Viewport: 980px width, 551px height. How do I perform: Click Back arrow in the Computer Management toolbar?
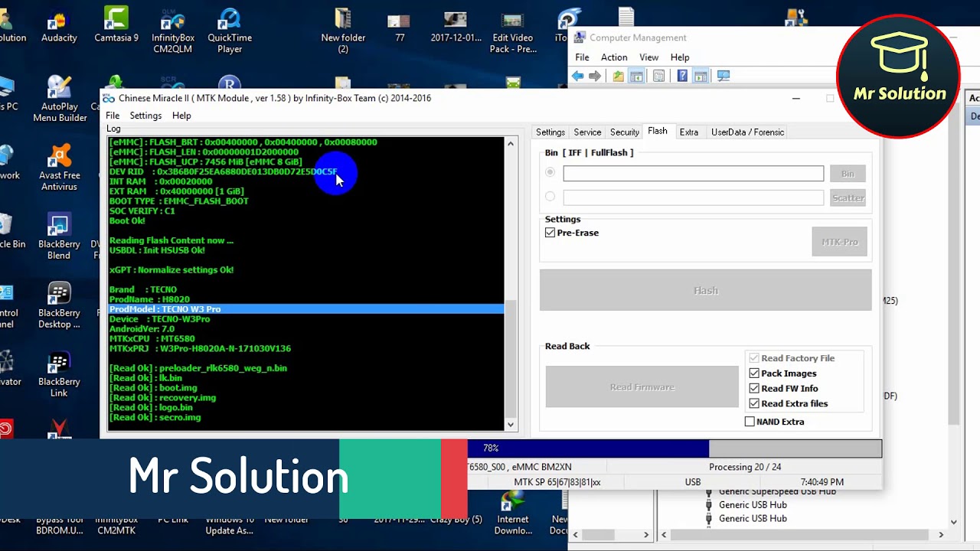point(578,76)
